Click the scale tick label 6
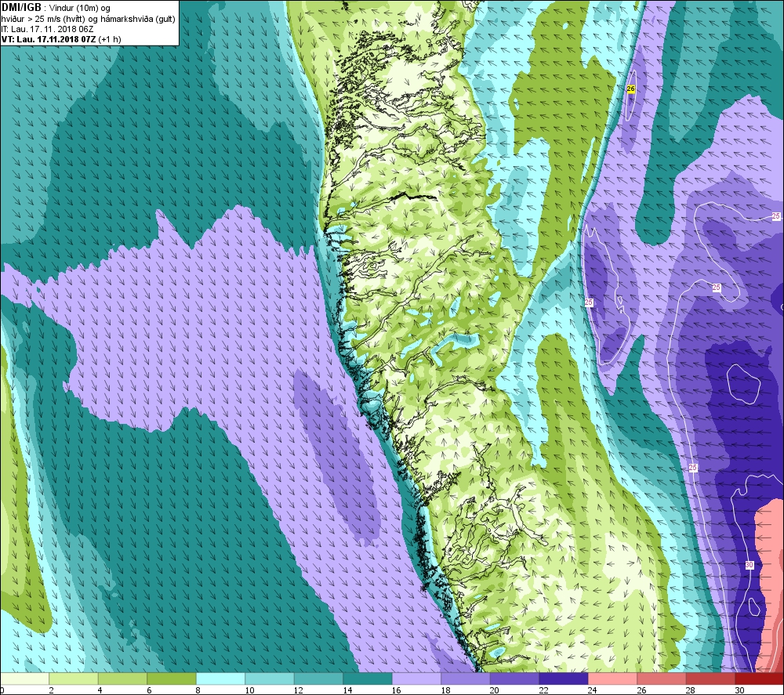784x695 pixels. (149, 690)
